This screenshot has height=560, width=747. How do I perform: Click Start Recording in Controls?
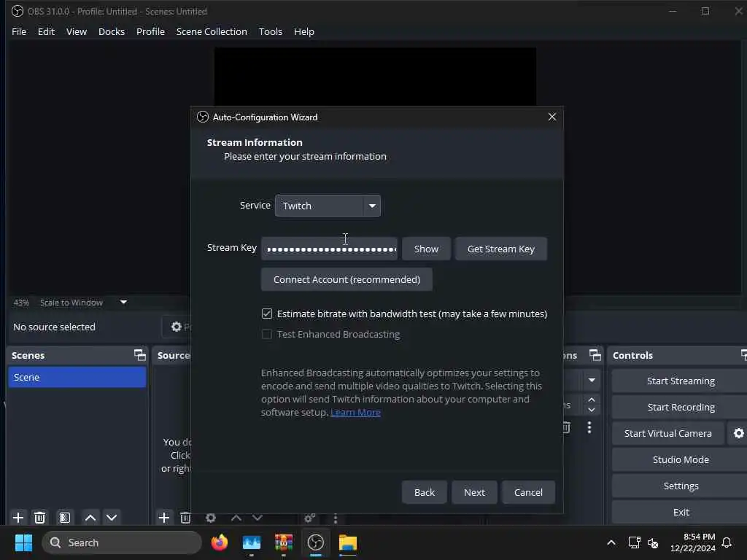[681, 407]
